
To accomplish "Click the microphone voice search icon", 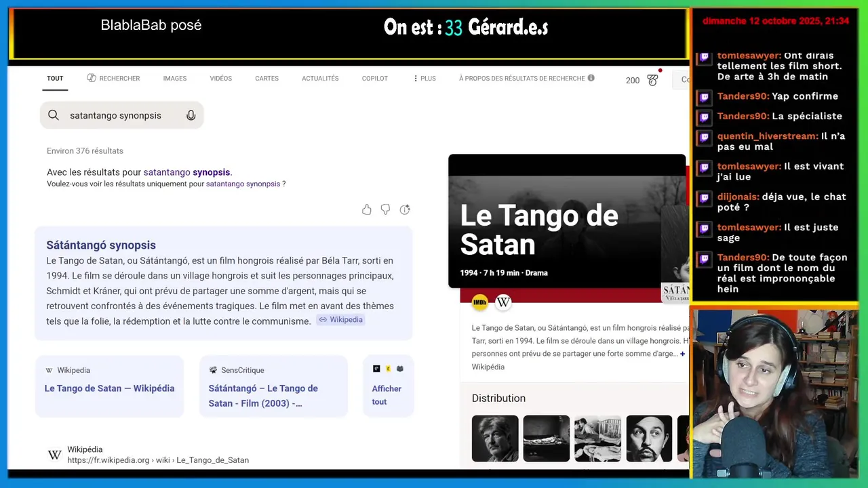I will click(191, 115).
